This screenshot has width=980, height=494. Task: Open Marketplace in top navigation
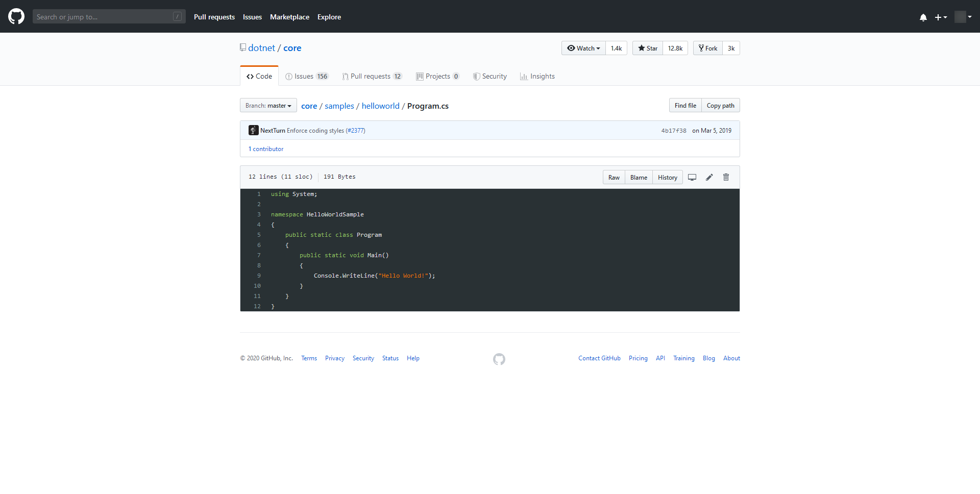[289, 17]
